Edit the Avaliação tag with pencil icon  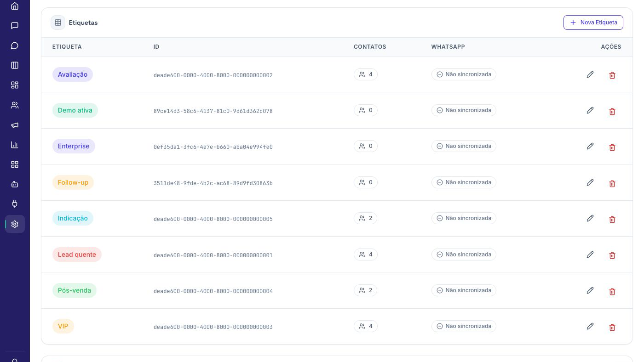coord(590,74)
